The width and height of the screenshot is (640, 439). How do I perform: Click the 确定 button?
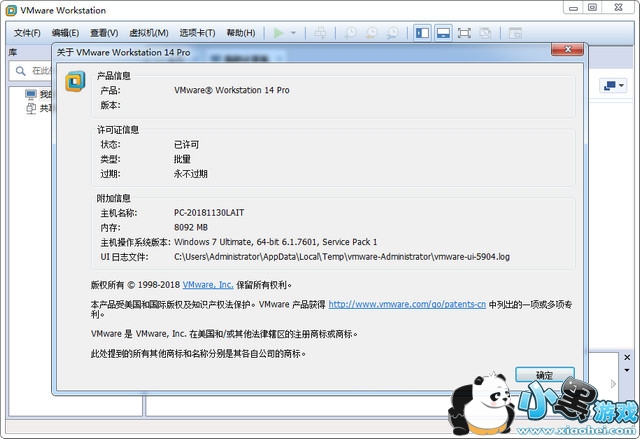click(x=544, y=375)
